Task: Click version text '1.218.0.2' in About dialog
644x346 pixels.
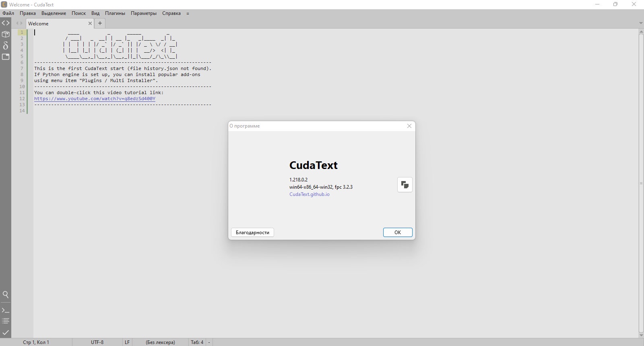Action: [298, 180]
